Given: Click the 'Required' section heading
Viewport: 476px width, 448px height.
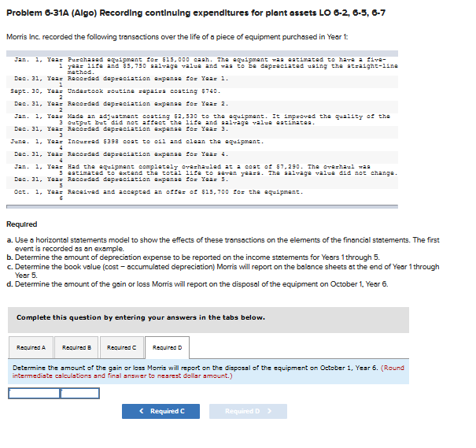Looking at the screenshot, I should coord(22,224).
